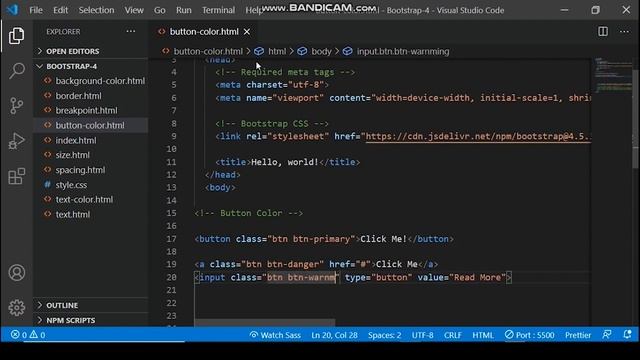This screenshot has width=640, height=360.
Task: Click Watch Sass in status bar
Action: [x=275, y=335]
